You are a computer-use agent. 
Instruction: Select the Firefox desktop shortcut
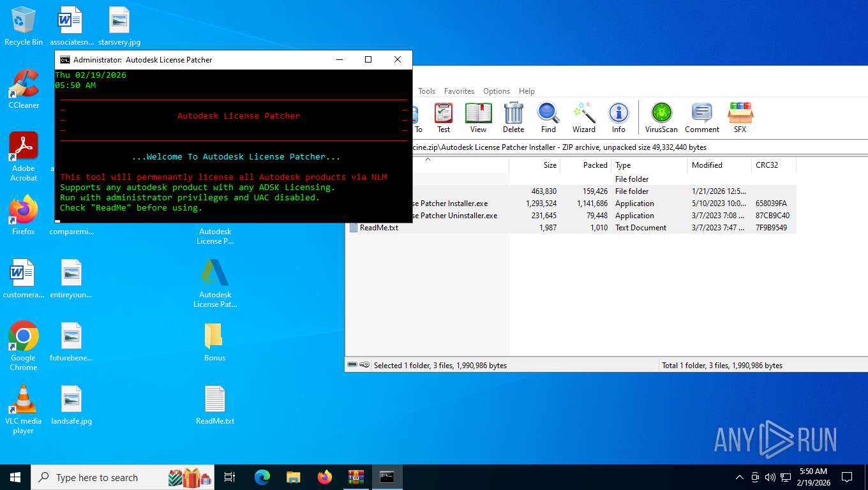click(24, 216)
